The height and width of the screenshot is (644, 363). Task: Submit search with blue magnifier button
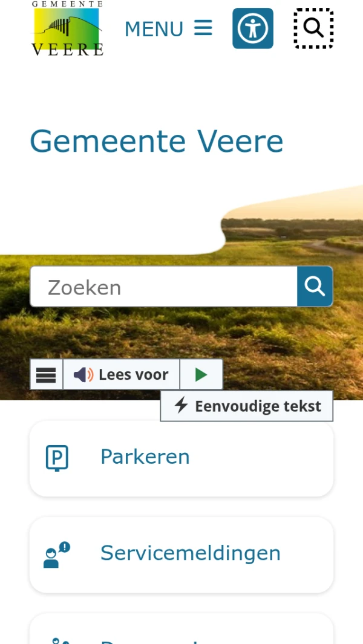315,286
